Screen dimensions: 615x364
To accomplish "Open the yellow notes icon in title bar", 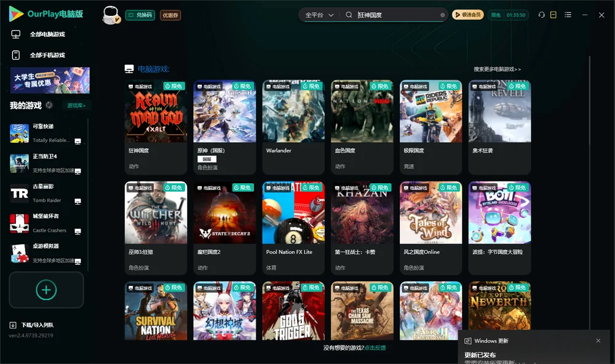I will pyautogui.click(x=553, y=15).
